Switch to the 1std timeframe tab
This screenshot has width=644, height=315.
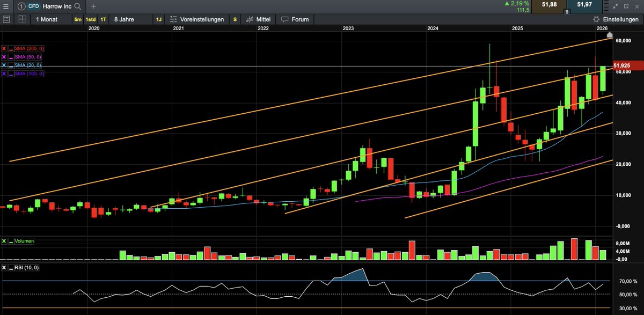pyautogui.click(x=90, y=19)
